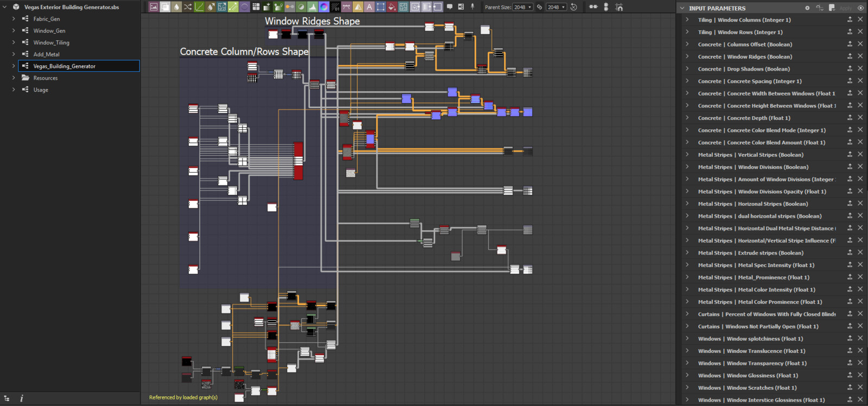Add a Curve node from toolbar
Image resolution: width=868 pixels, height=406 pixels.
click(199, 7)
